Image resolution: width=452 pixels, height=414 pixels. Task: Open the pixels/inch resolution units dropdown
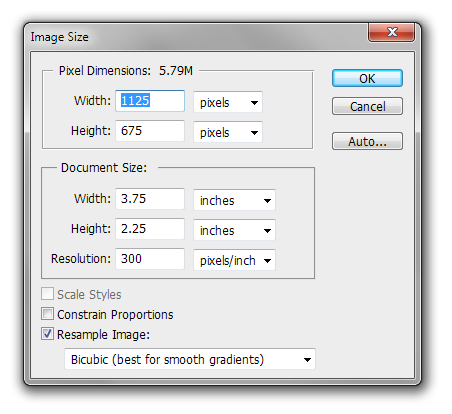[234, 260]
